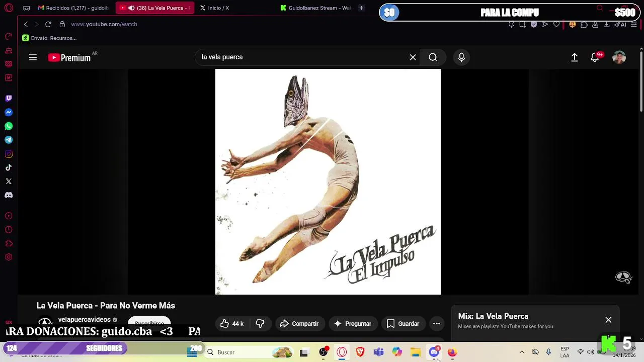Switch to the Gmail Recibidos tab
The height and width of the screenshot is (362, 644).
73,8
